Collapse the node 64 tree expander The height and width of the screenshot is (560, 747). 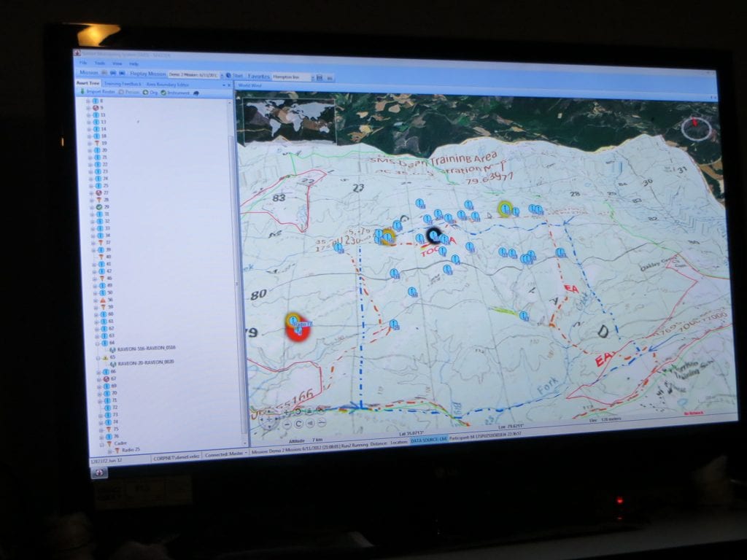tap(97, 342)
